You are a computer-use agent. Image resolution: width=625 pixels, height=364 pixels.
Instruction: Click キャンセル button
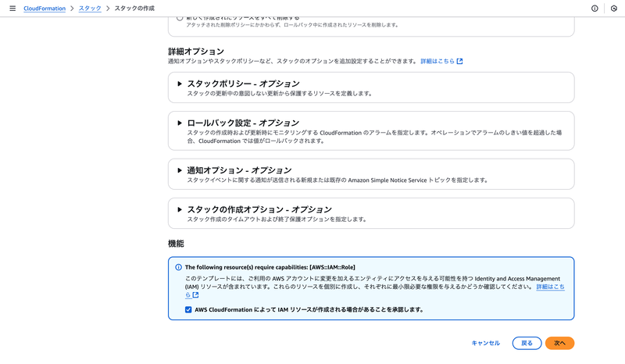(485, 343)
